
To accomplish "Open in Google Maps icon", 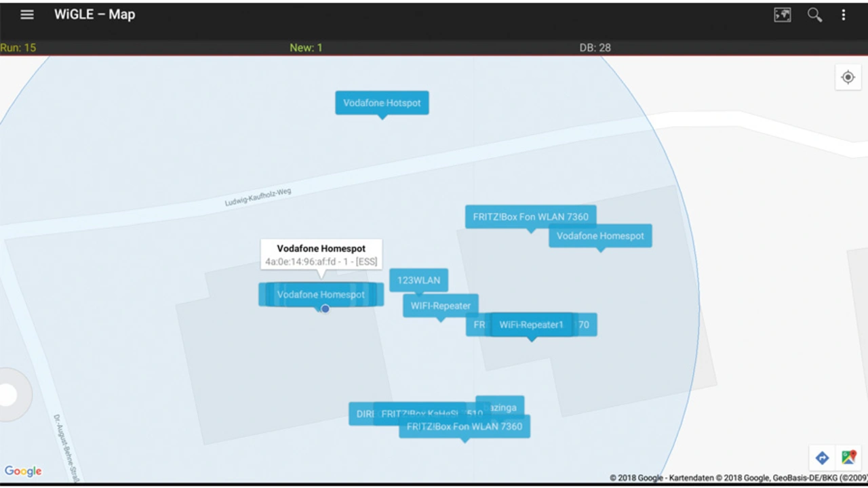I will point(848,458).
